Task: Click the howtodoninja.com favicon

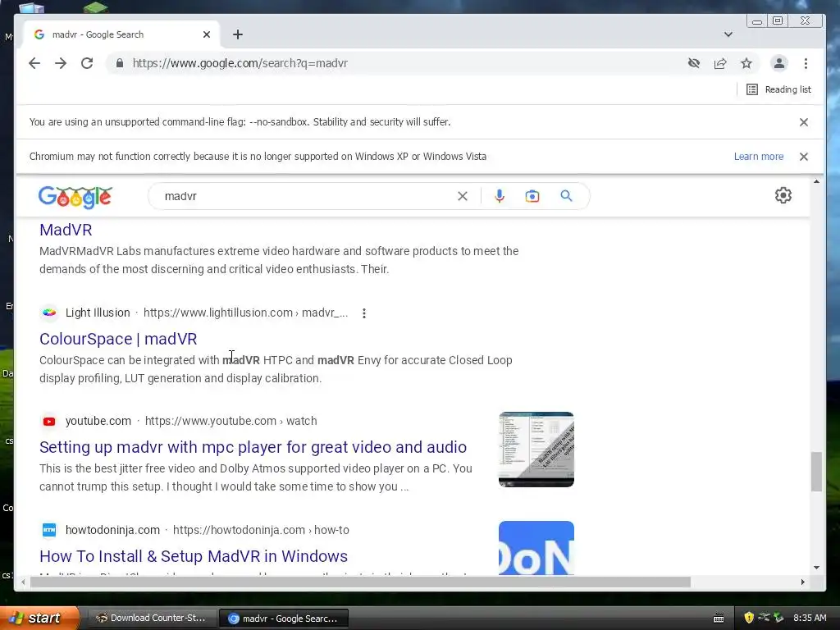Action: 49,530
